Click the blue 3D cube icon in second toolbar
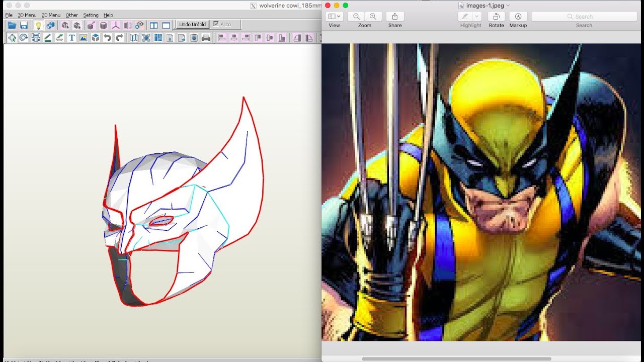Screen dimensions: 644x362 [x=96, y=38]
